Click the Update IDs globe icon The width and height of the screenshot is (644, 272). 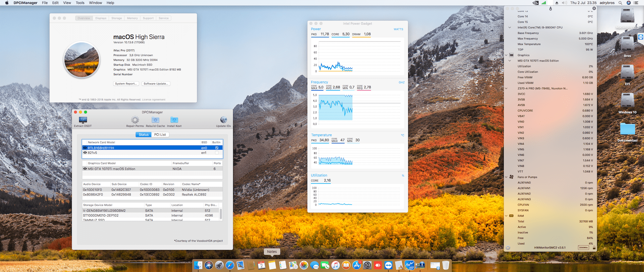(223, 120)
